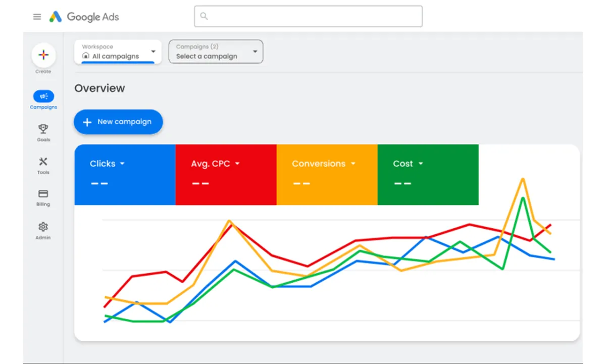Select the green Cost metric card
The image size is (606, 364).
(x=428, y=175)
